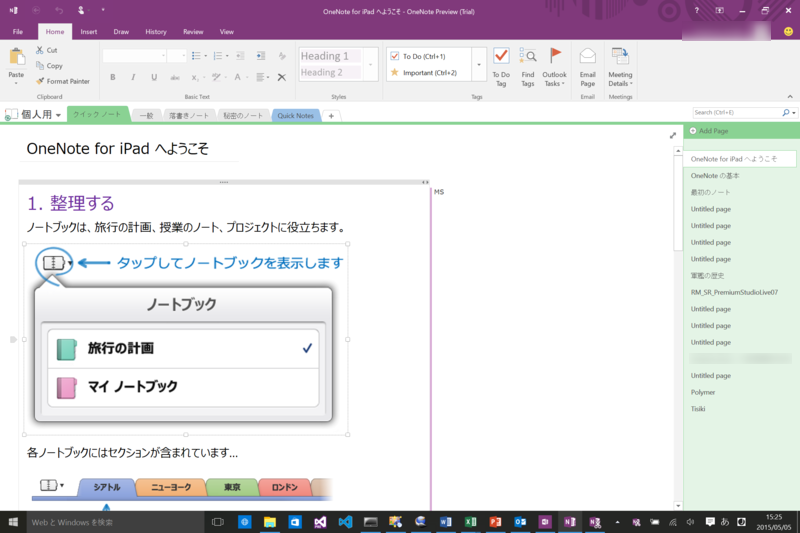Switch to the Draw ribbon tab
Screen dimensions: 800x533
pos(121,32)
